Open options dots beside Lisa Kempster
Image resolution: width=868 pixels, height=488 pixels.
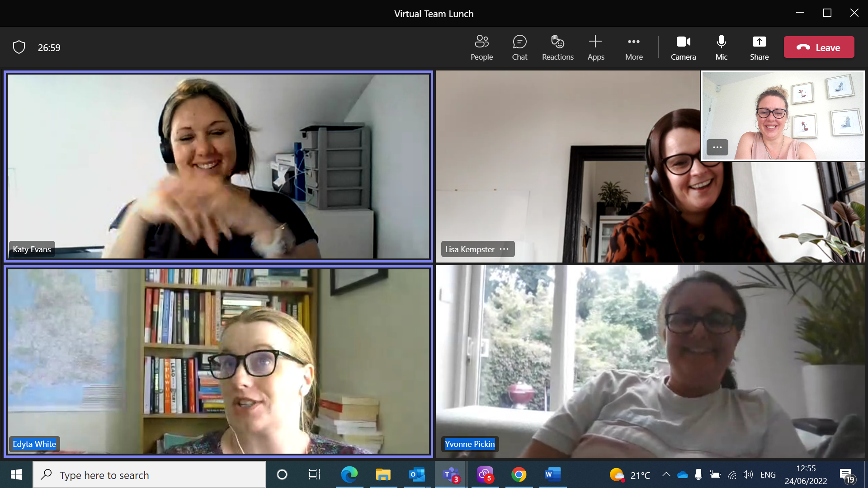click(x=504, y=249)
